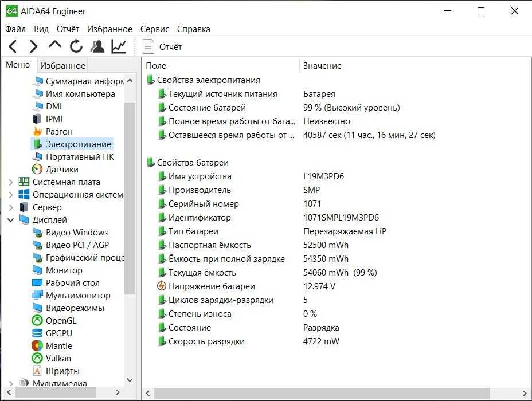Click the stacked disks icon of GPGPU
This screenshot has width=532, height=401.
click(x=37, y=333)
